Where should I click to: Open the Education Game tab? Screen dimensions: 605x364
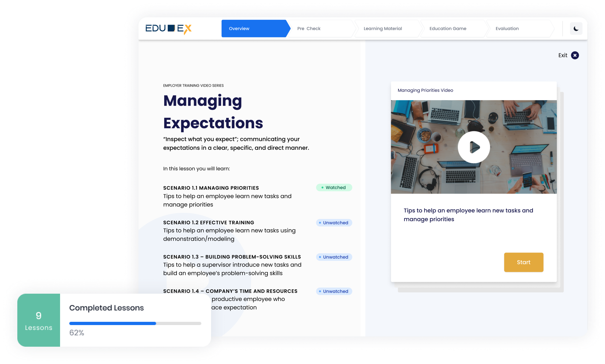click(448, 28)
